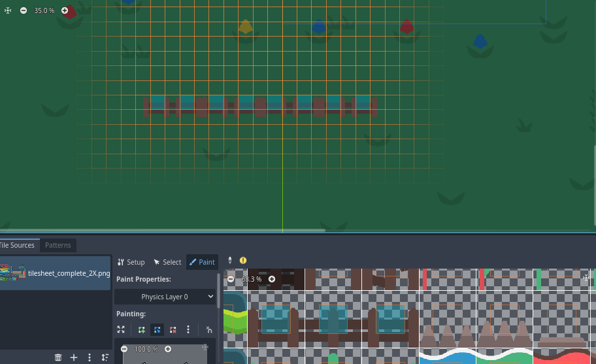
Task: Click the yellow crystal in the scene
Action: coord(246,27)
